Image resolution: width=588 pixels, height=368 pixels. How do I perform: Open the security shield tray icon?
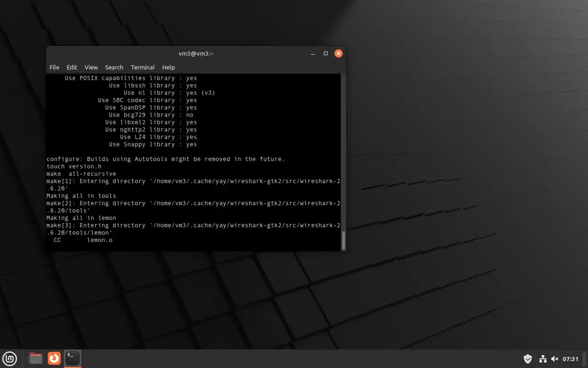tap(528, 359)
